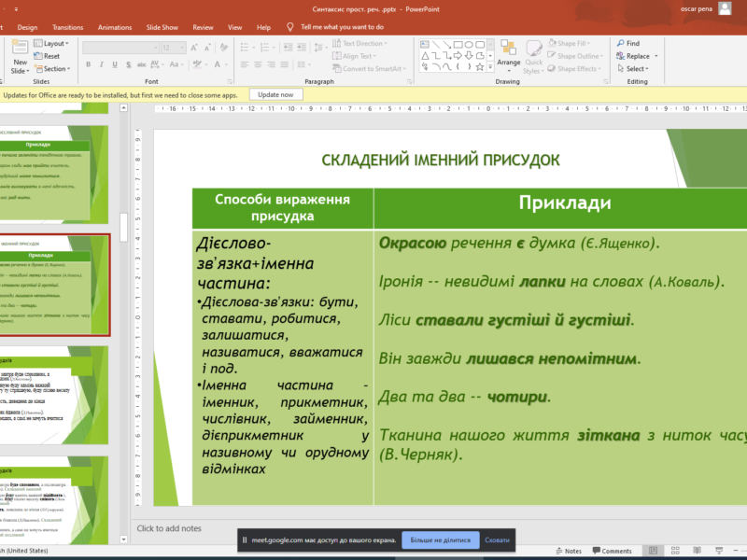Select the first slide thumbnail in panel
The width and height of the screenshot is (747, 560).
(x=54, y=173)
